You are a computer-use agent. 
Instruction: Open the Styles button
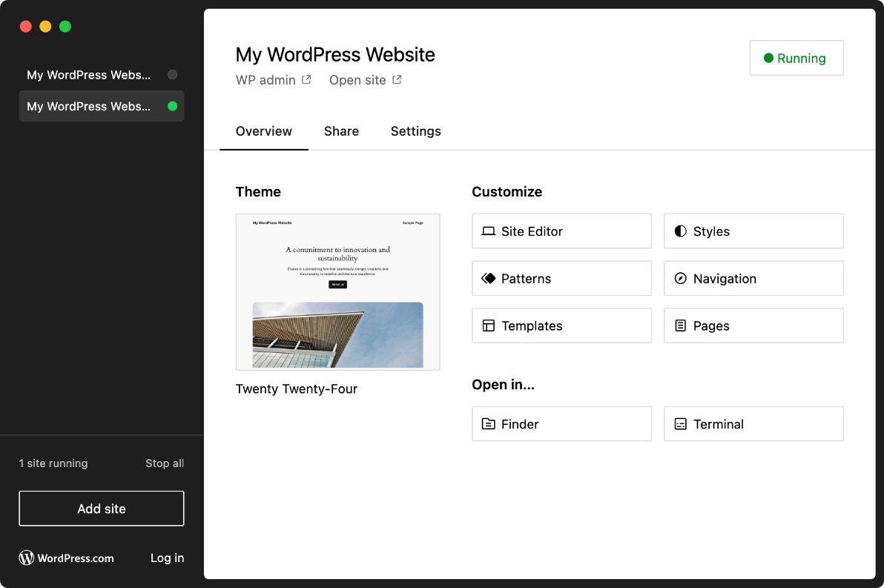point(753,231)
